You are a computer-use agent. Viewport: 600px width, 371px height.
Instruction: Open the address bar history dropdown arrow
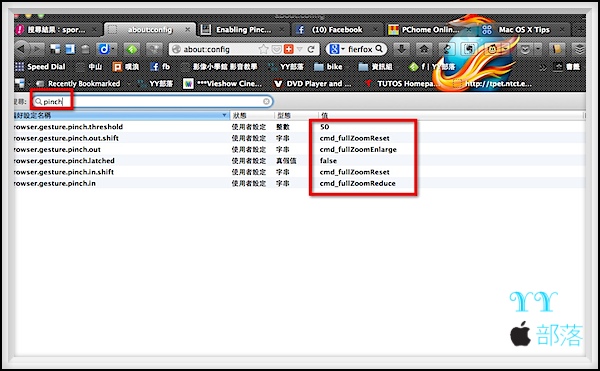point(300,49)
